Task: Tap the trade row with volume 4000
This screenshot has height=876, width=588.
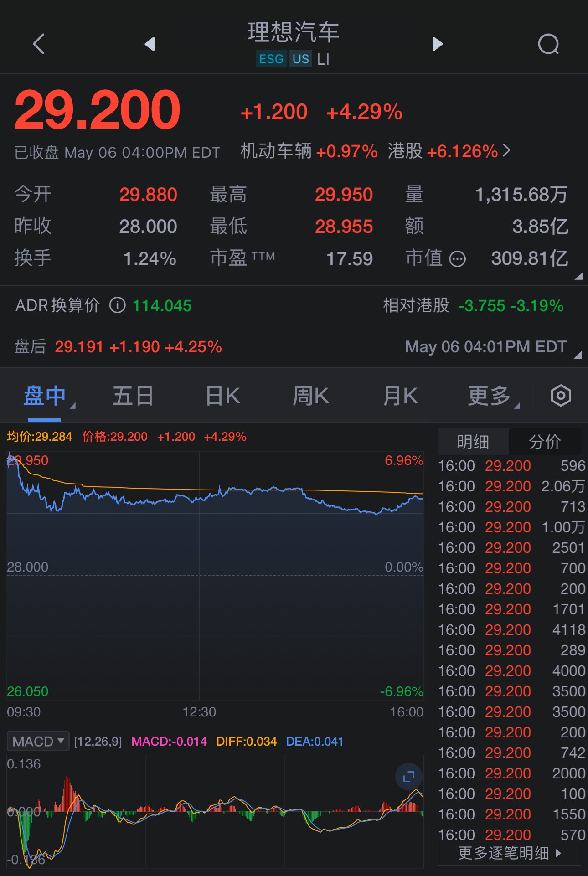Action: pos(511,671)
